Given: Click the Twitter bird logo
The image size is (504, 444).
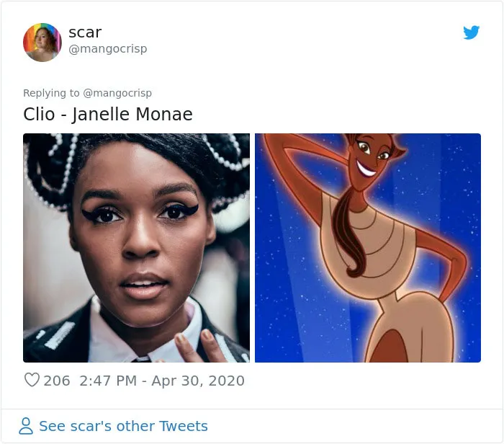Looking at the screenshot, I should 471,32.
